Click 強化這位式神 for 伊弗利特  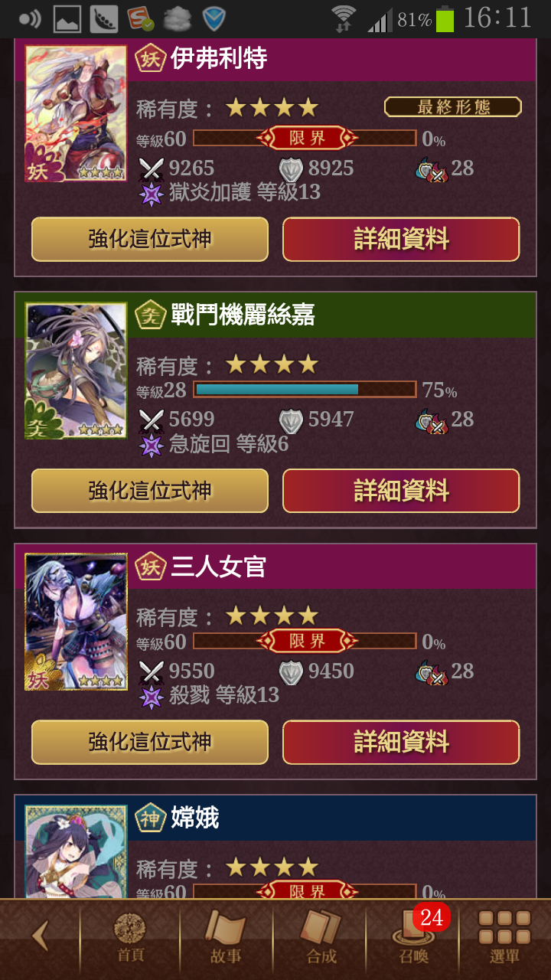(150, 240)
